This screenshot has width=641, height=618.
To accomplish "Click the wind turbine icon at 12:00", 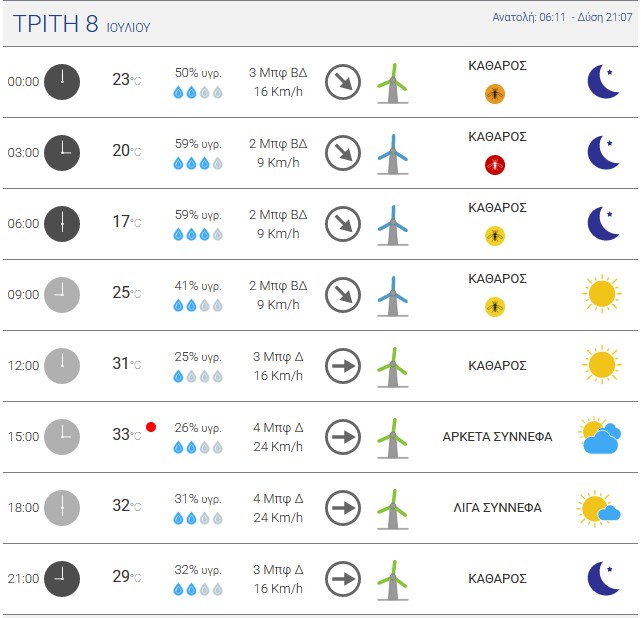I will point(392,367).
